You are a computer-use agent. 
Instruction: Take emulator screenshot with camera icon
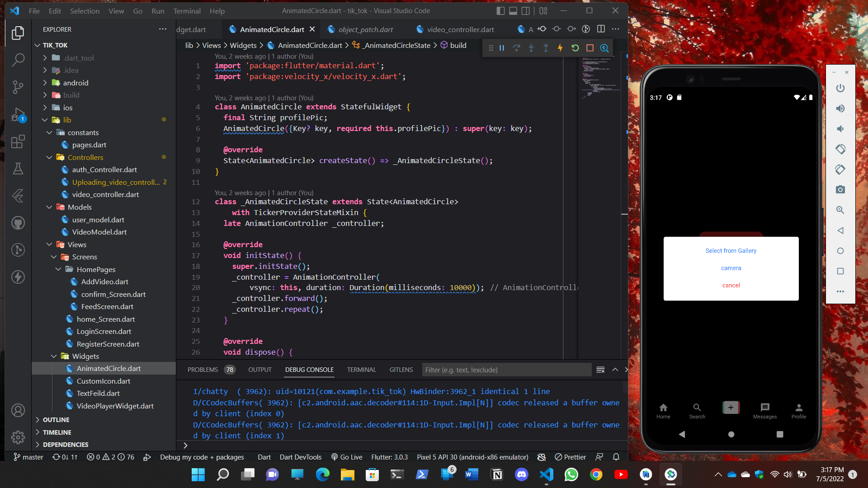tap(840, 190)
